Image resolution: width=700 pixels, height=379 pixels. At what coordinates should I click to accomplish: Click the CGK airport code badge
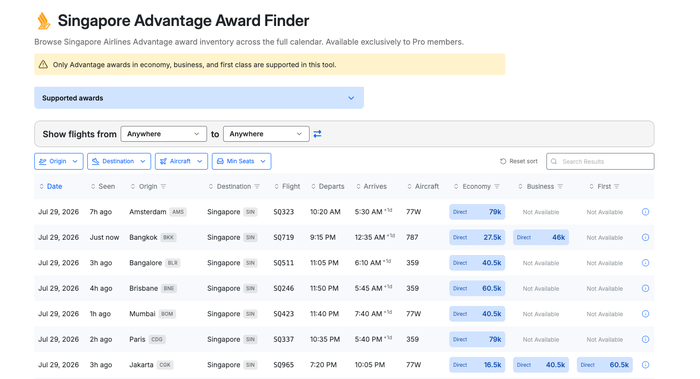[x=165, y=365]
